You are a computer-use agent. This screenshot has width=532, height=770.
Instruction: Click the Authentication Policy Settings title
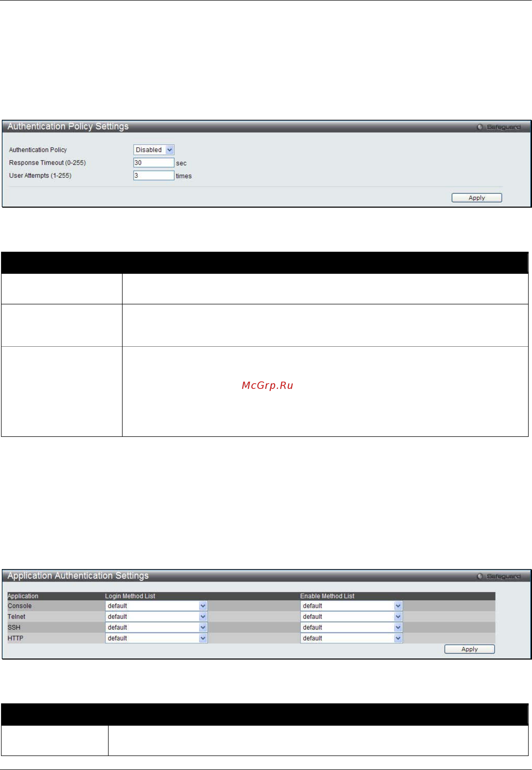68,126
